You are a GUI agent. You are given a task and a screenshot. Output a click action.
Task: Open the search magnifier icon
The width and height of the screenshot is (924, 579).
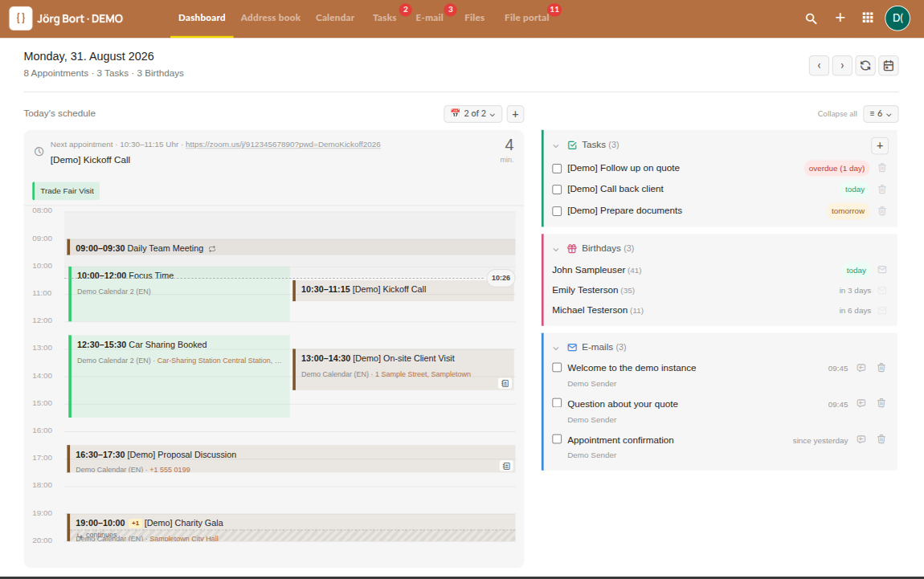coord(811,18)
